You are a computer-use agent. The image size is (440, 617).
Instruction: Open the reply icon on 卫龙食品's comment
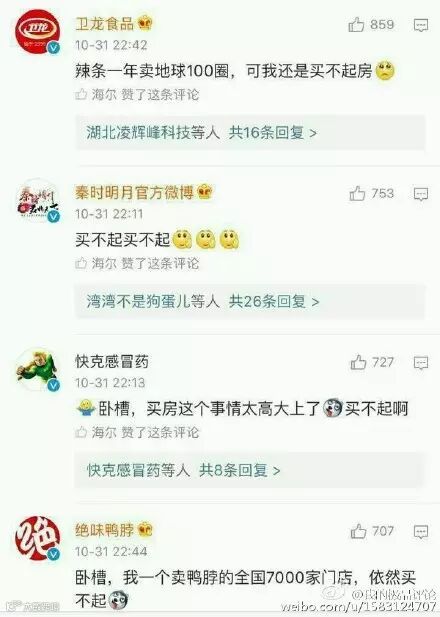coord(421,25)
